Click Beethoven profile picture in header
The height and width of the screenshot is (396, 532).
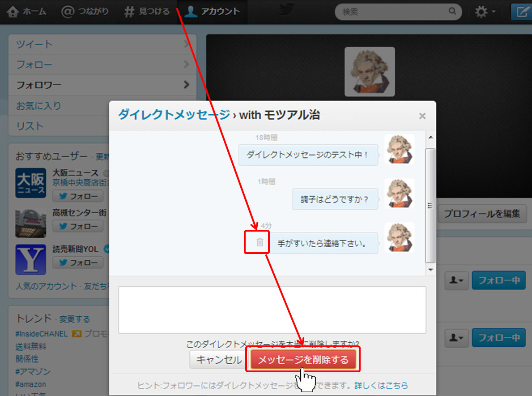tap(370, 72)
